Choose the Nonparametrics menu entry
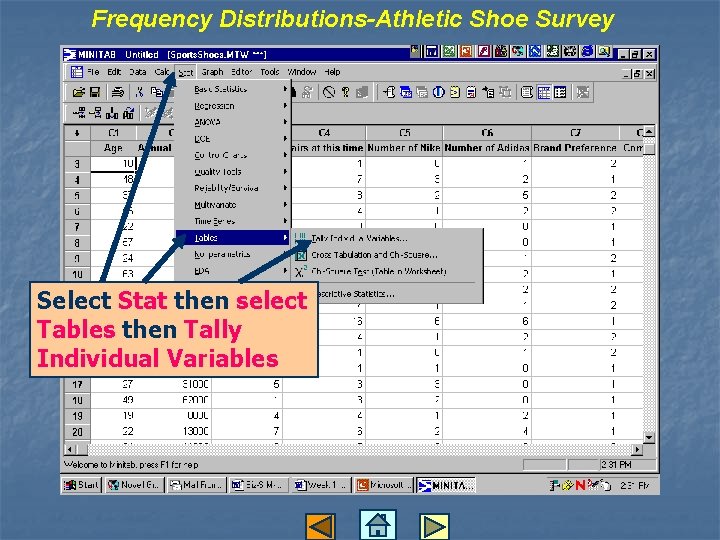This screenshot has height=540, width=720. tap(233, 254)
